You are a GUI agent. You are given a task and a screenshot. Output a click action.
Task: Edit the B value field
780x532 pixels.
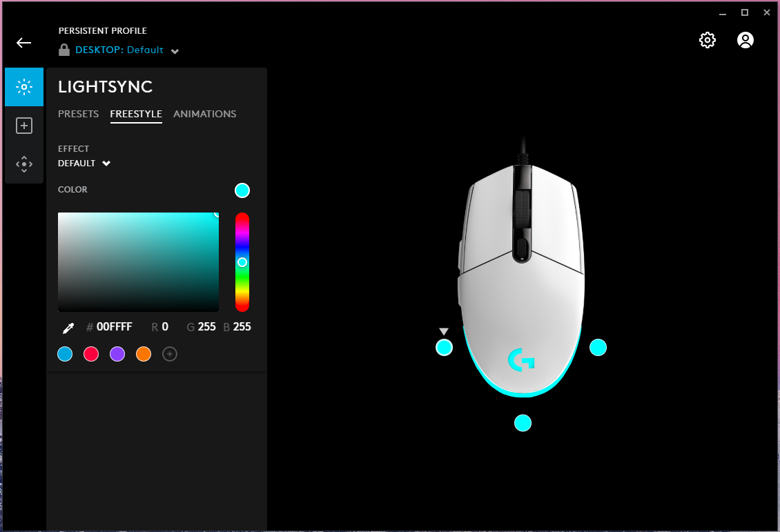[242, 326]
